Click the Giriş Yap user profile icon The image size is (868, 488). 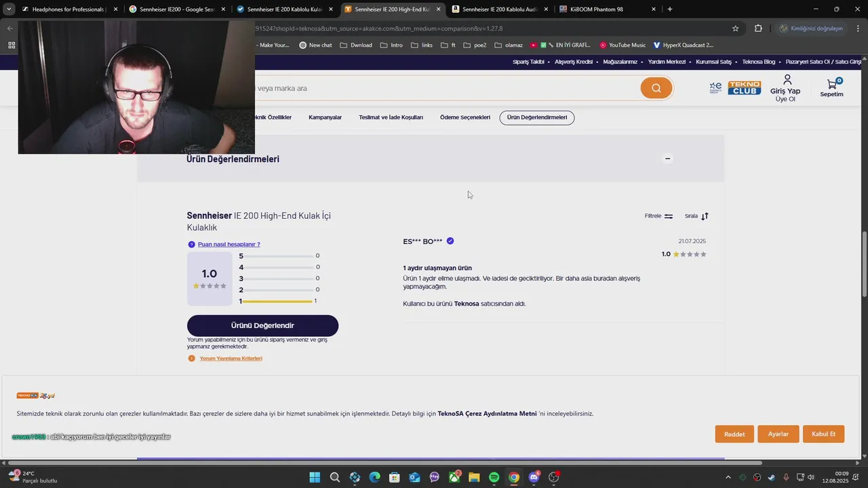click(x=787, y=80)
